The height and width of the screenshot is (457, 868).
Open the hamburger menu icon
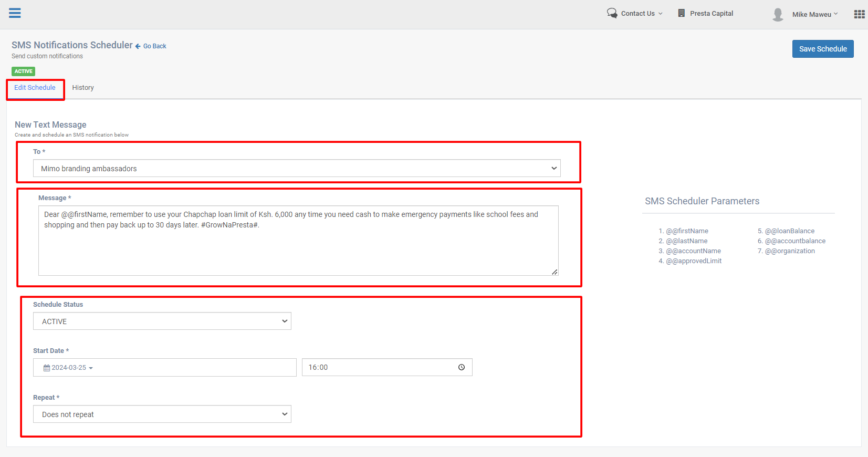pyautogui.click(x=15, y=13)
